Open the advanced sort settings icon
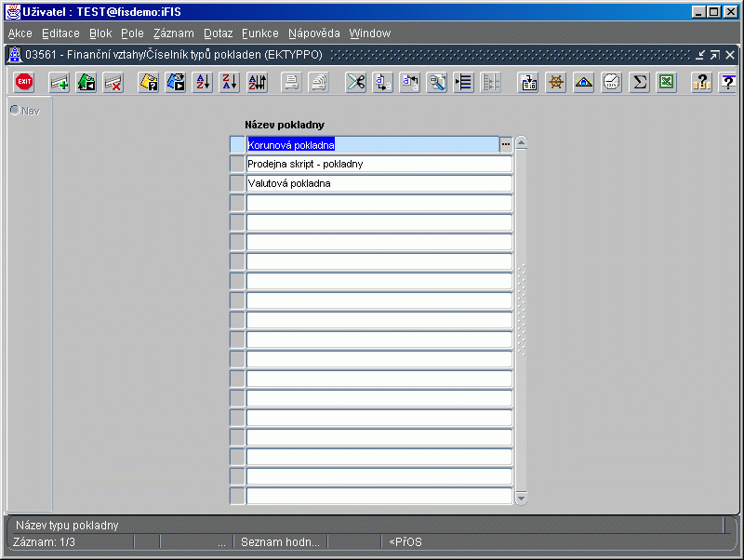 (258, 82)
